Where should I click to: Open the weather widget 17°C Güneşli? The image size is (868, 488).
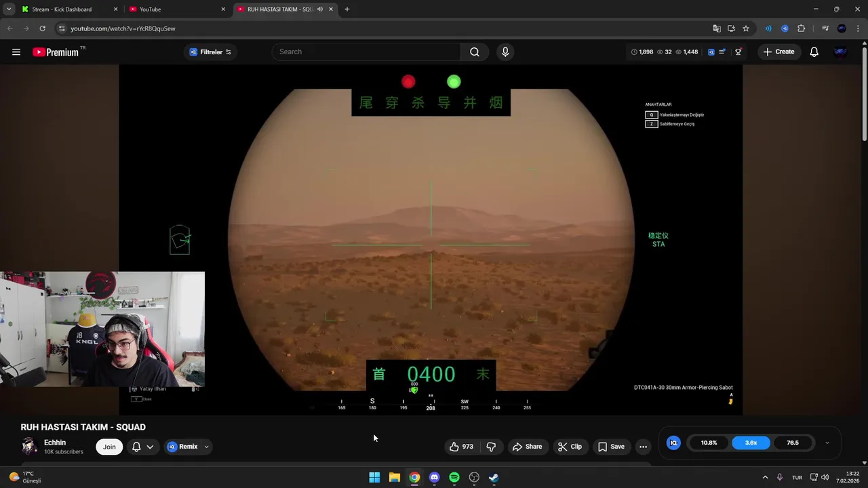pyautogui.click(x=24, y=477)
